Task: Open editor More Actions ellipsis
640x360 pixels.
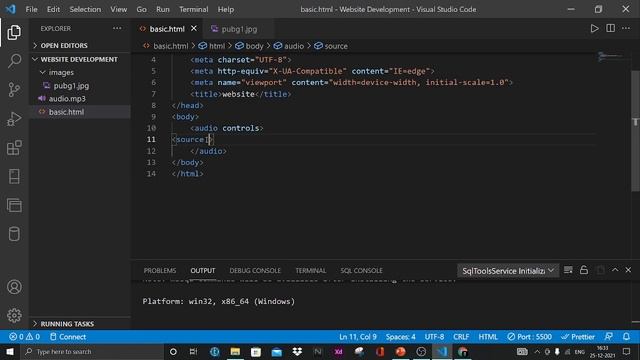Action: (x=626, y=29)
